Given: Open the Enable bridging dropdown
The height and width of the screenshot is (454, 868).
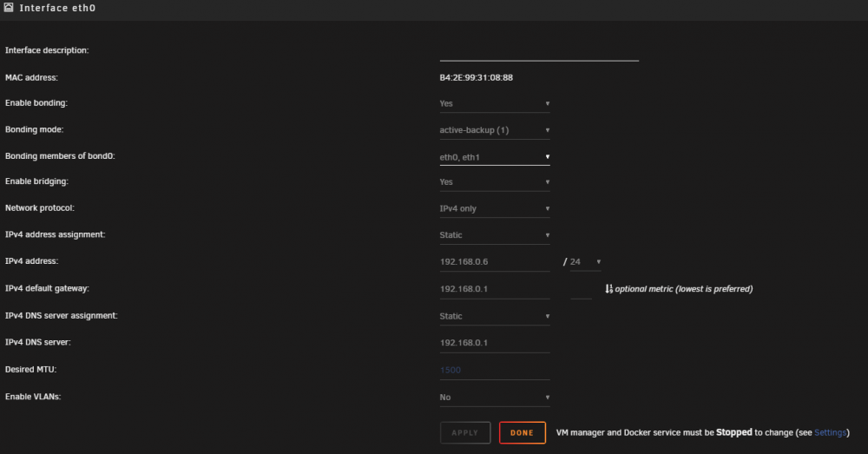Looking at the screenshot, I should pos(495,182).
